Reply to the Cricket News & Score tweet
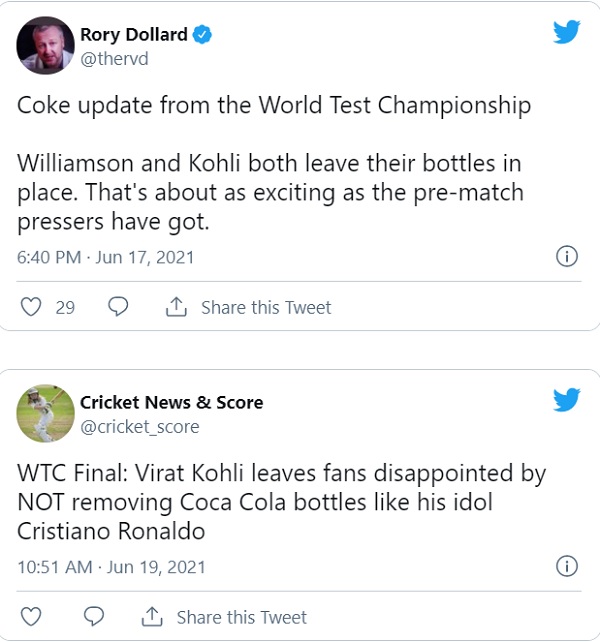The image size is (600, 642). pyautogui.click(x=94, y=616)
